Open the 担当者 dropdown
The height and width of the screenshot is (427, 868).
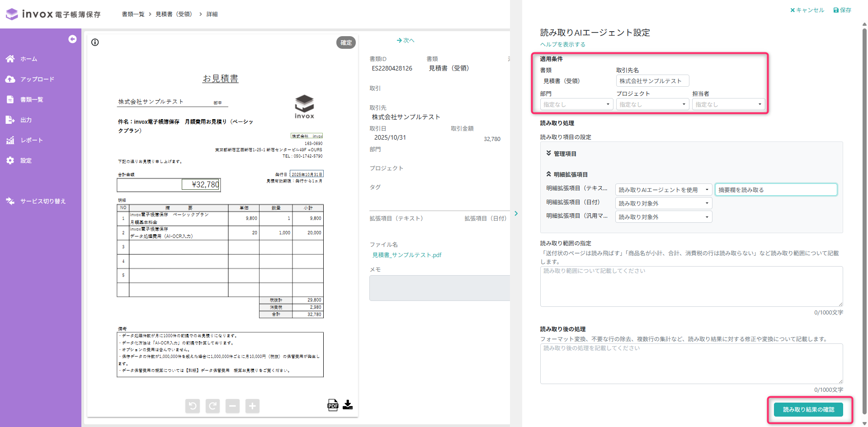[728, 104]
